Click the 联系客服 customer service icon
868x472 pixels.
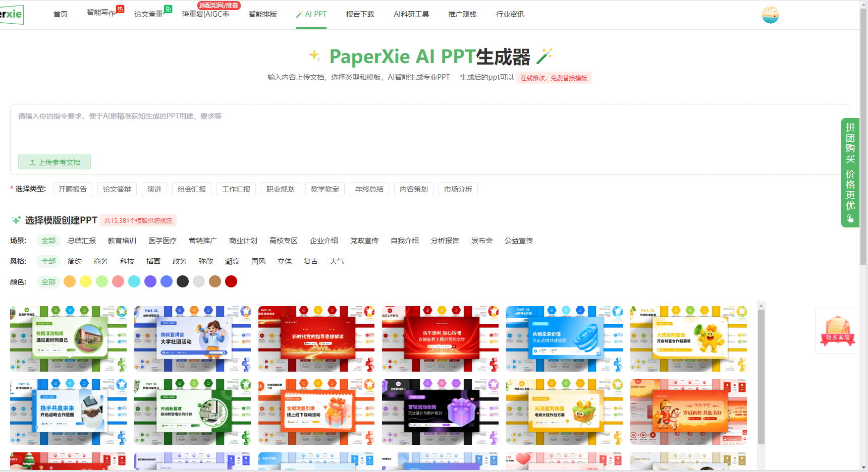coord(838,331)
